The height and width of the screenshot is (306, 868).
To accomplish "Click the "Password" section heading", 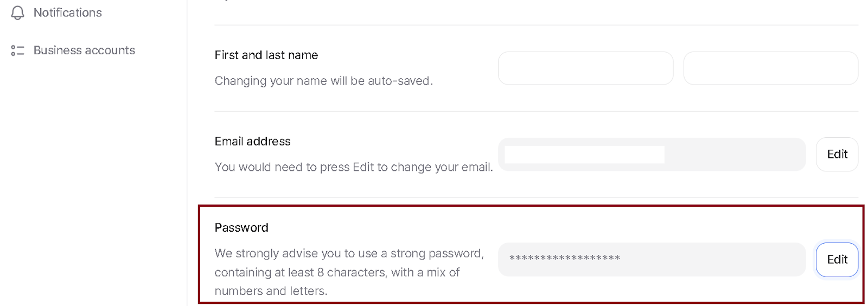I will [x=241, y=228].
